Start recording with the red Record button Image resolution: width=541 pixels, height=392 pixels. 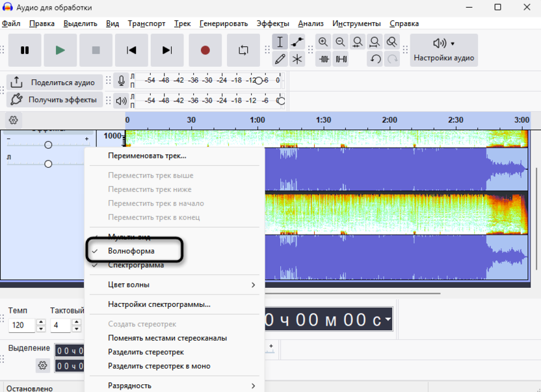(205, 50)
